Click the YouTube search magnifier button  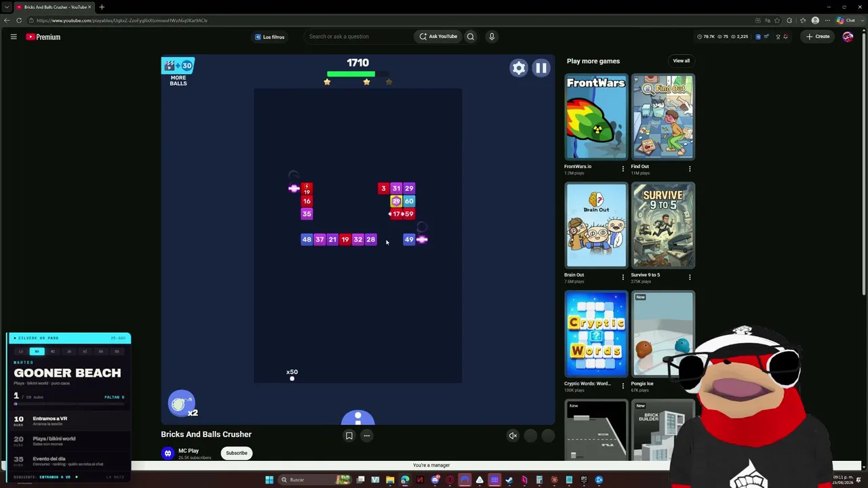pos(471,37)
